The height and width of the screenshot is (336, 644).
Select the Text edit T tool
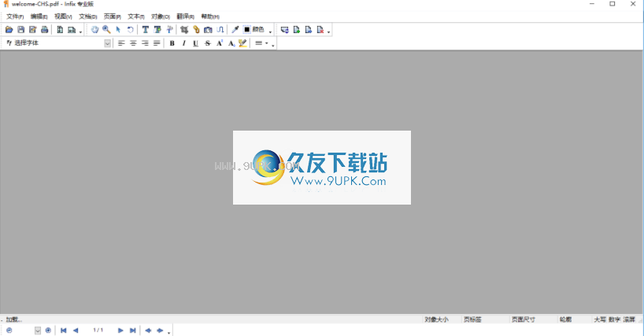146,30
